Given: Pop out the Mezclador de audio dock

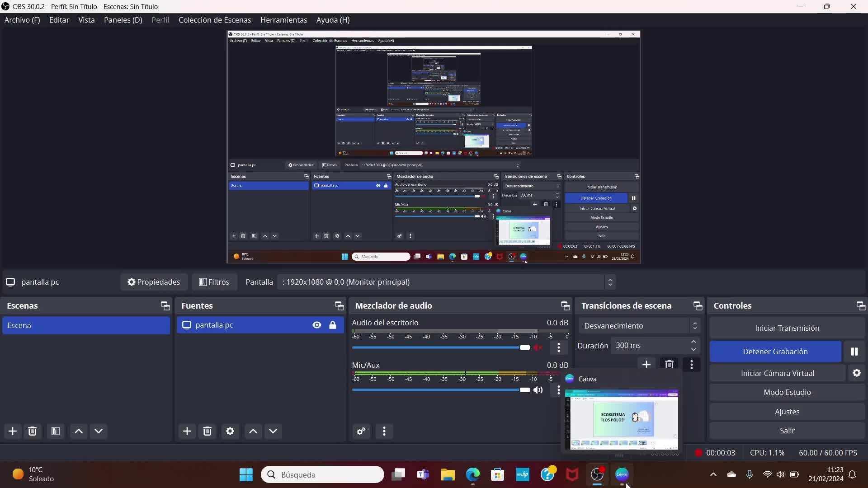Looking at the screenshot, I should coord(565,306).
